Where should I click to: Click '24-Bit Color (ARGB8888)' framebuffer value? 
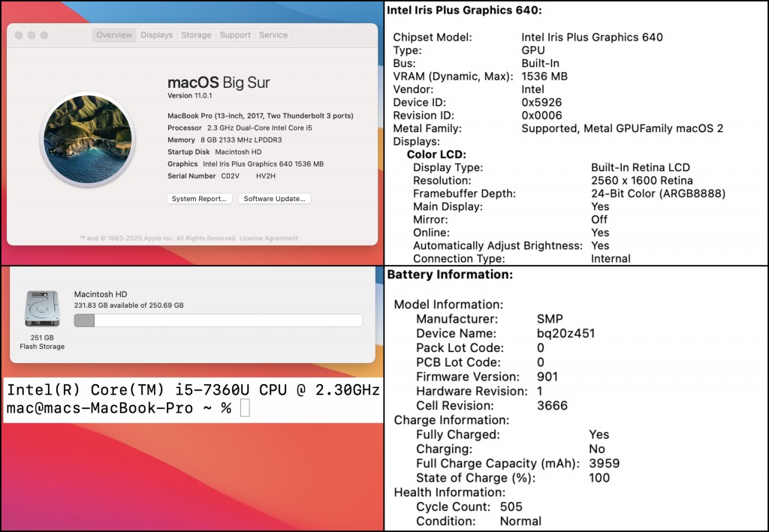click(x=658, y=194)
